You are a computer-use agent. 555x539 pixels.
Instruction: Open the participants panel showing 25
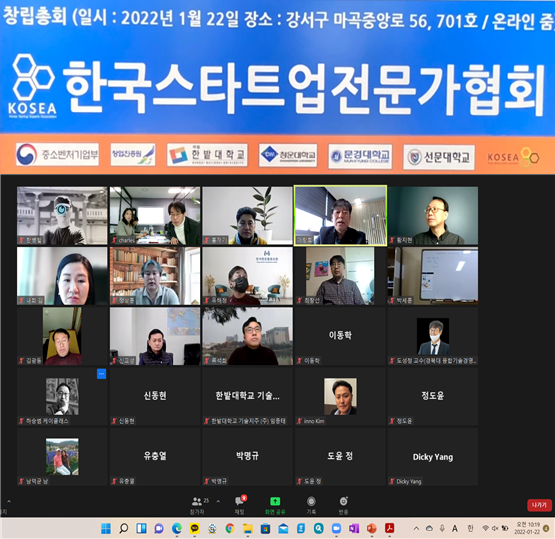(x=200, y=505)
